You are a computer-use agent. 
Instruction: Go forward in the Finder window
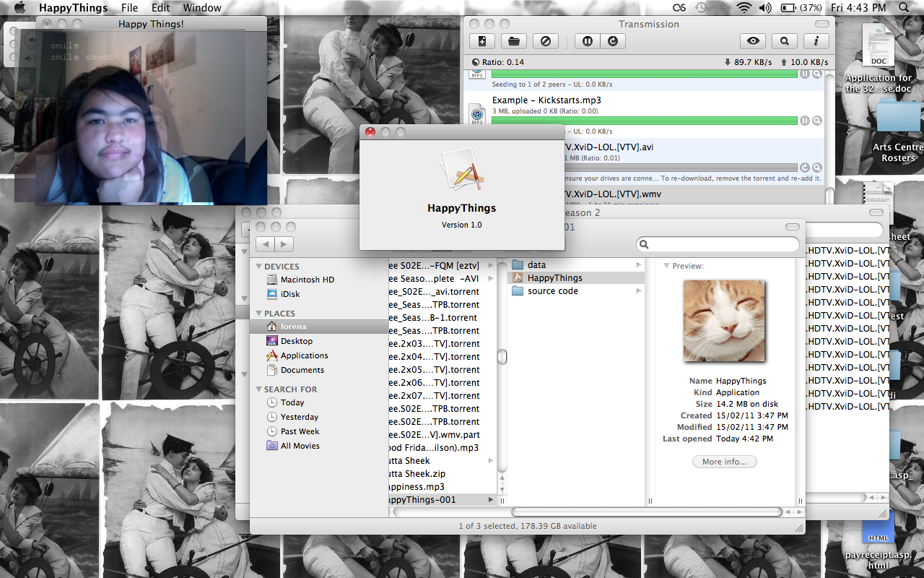(284, 244)
